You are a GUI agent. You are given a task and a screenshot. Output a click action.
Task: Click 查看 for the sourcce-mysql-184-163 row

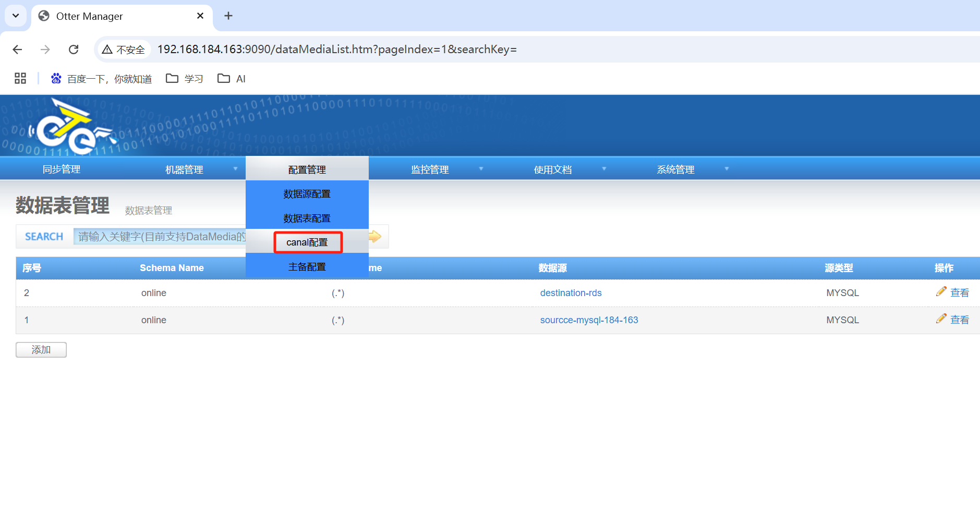coord(960,320)
